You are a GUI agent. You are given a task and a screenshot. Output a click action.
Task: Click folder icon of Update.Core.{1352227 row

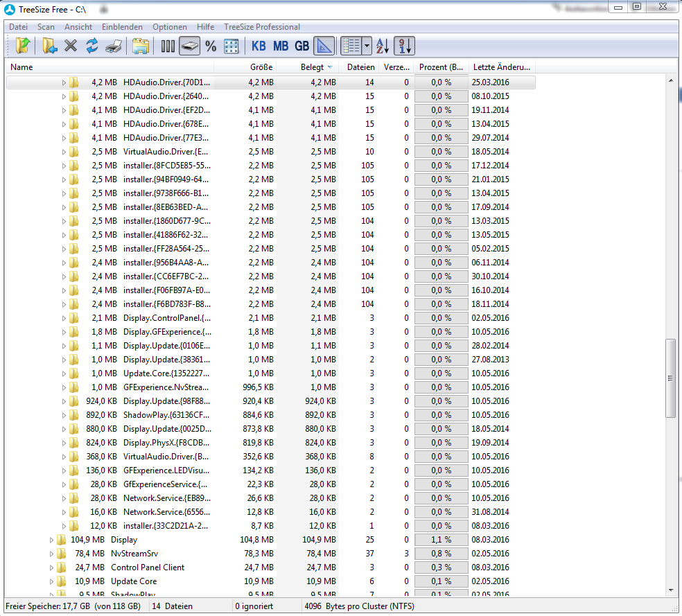tap(74, 373)
